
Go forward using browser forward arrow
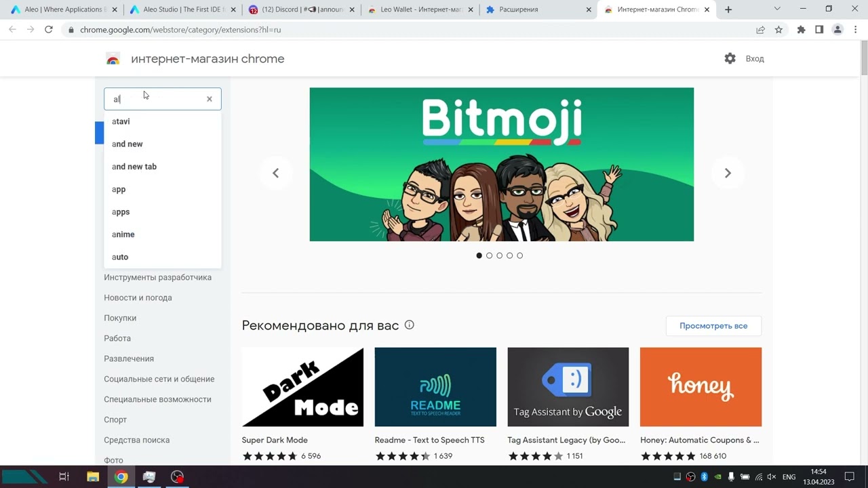[31, 30]
